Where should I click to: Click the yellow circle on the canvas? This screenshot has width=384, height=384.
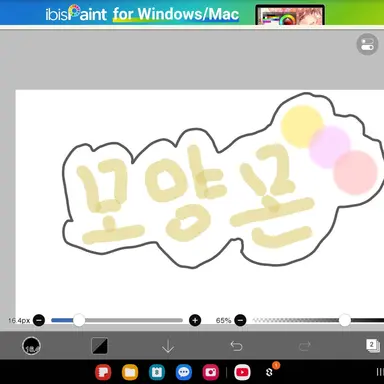[x=302, y=127]
